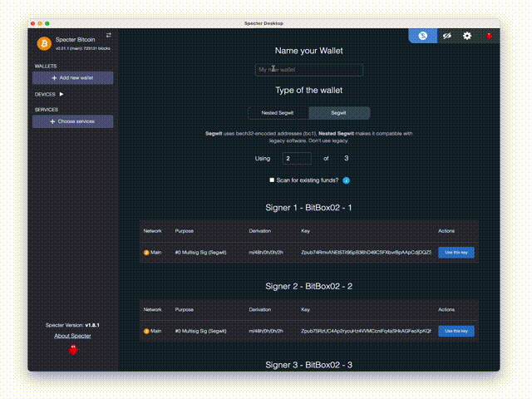Viewport: 532px width, 399px height.
Task: Click the WALLETS sidebar heading
Action: [46, 66]
